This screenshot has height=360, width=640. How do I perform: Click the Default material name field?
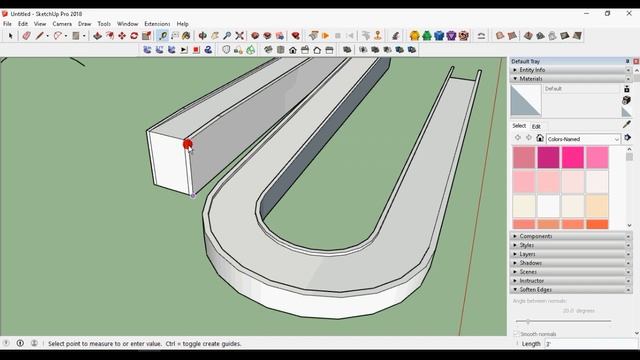point(581,89)
